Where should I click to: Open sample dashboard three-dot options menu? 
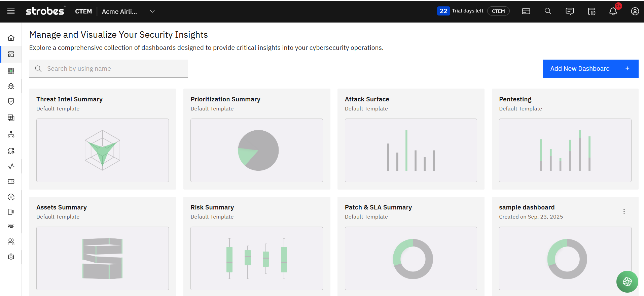pyautogui.click(x=624, y=211)
